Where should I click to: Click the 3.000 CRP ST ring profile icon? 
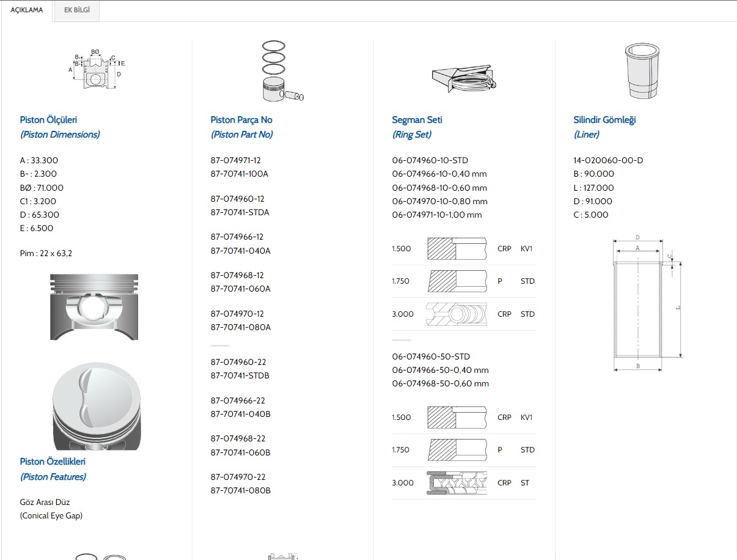click(x=457, y=482)
